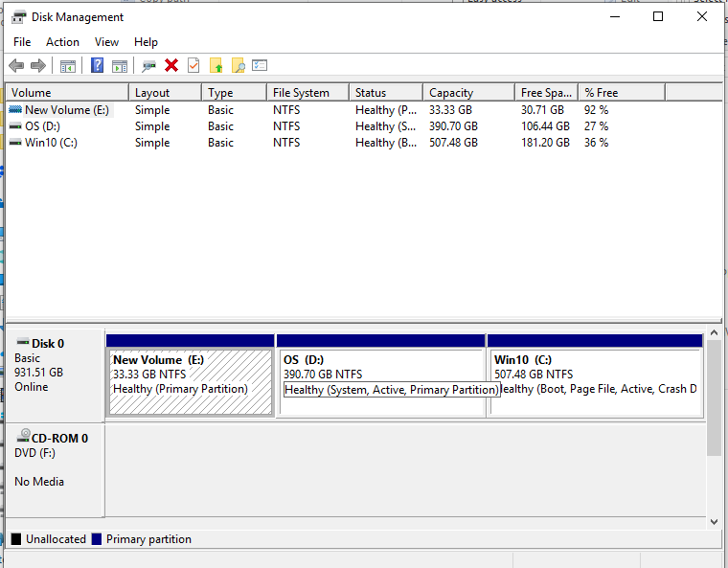Click the Connect/Rescan disks toolbar icon
The width and height of the screenshot is (728, 568).
pos(148,66)
